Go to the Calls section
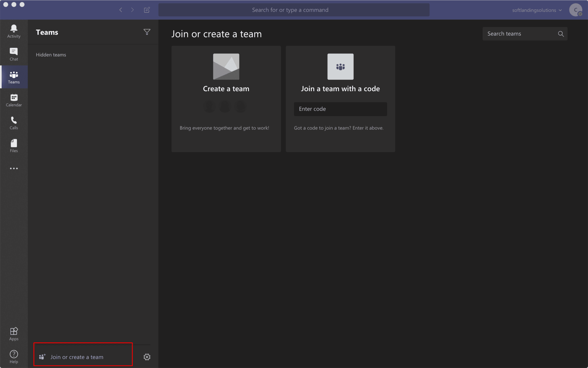 coord(14,123)
